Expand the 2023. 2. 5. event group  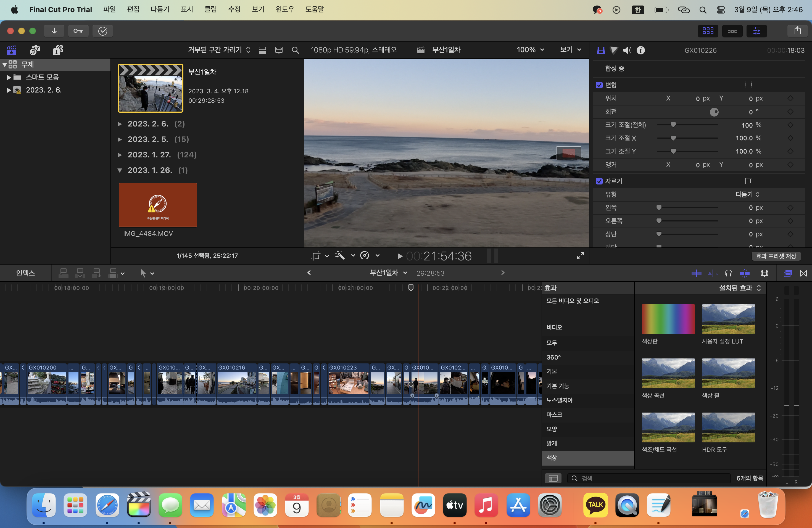coord(120,139)
